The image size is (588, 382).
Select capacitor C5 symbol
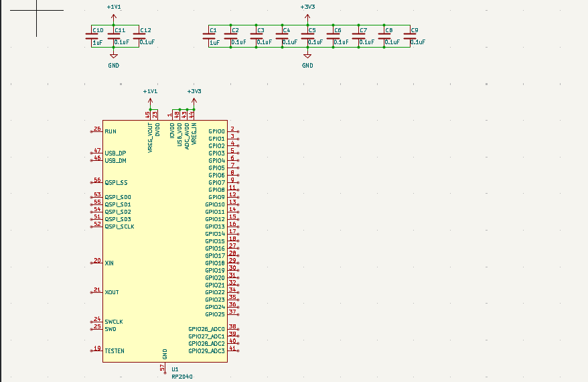(x=307, y=37)
